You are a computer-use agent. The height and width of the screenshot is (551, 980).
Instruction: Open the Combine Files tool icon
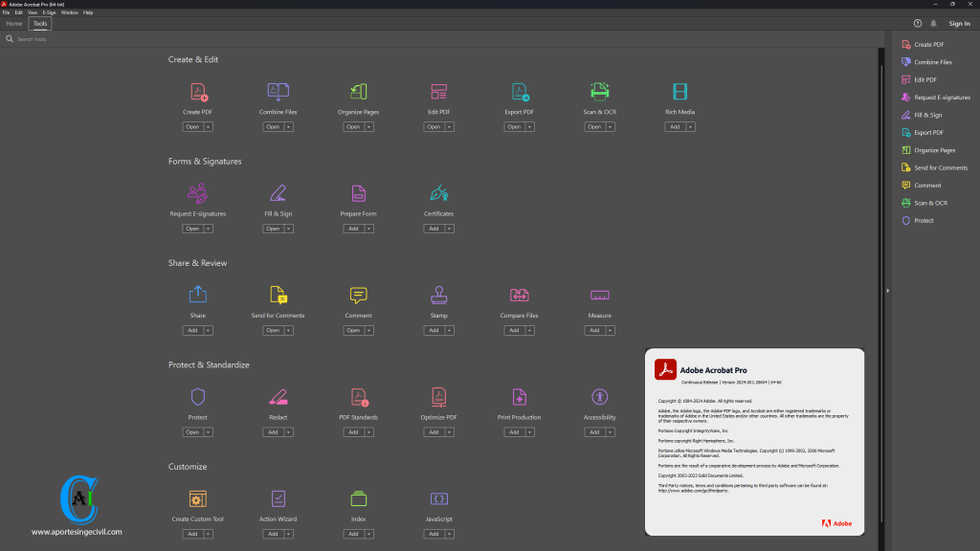(x=278, y=92)
